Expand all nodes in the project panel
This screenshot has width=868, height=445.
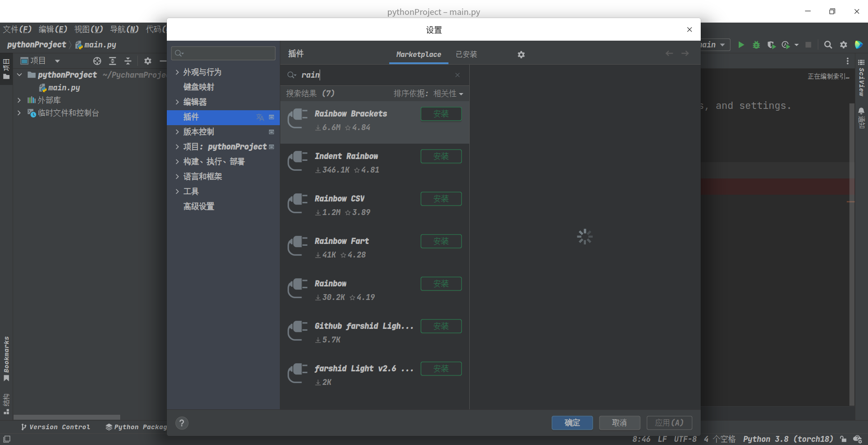(113, 61)
